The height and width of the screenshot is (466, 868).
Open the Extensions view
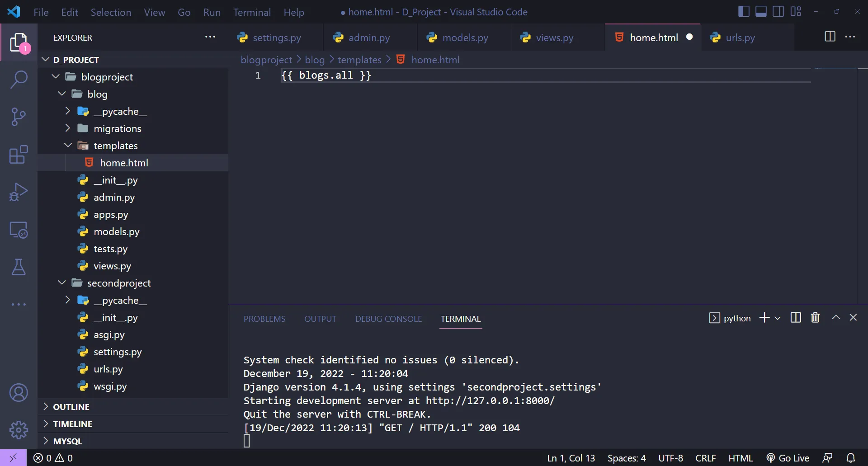coord(19,155)
